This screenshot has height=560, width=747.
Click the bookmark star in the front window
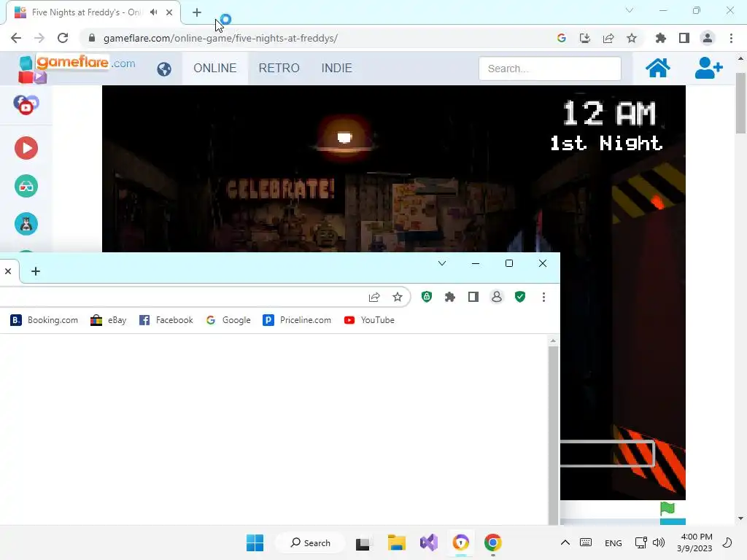pos(398,297)
